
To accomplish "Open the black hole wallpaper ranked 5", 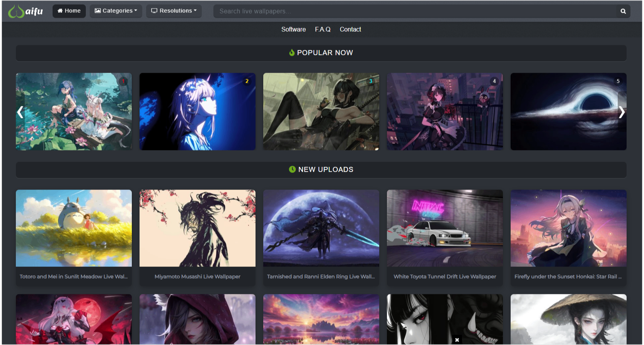I will pyautogui.click(x=569, y=111).
